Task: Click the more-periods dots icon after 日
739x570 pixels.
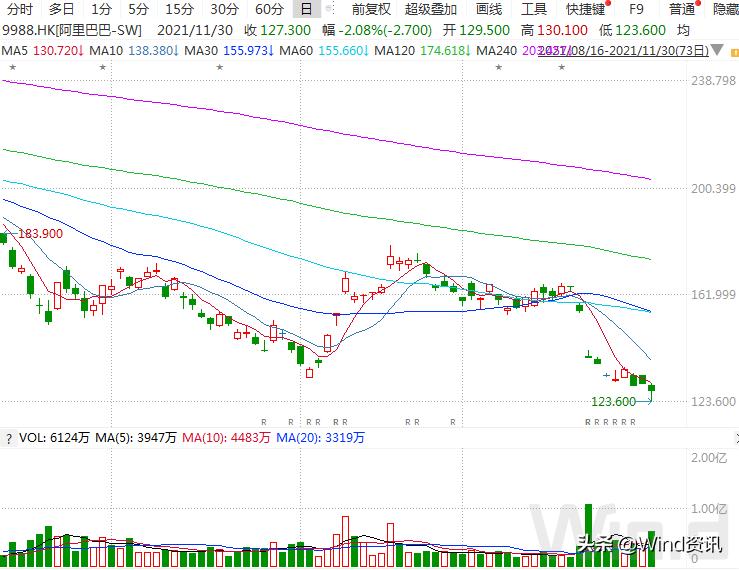Action: tap(330, 8)
